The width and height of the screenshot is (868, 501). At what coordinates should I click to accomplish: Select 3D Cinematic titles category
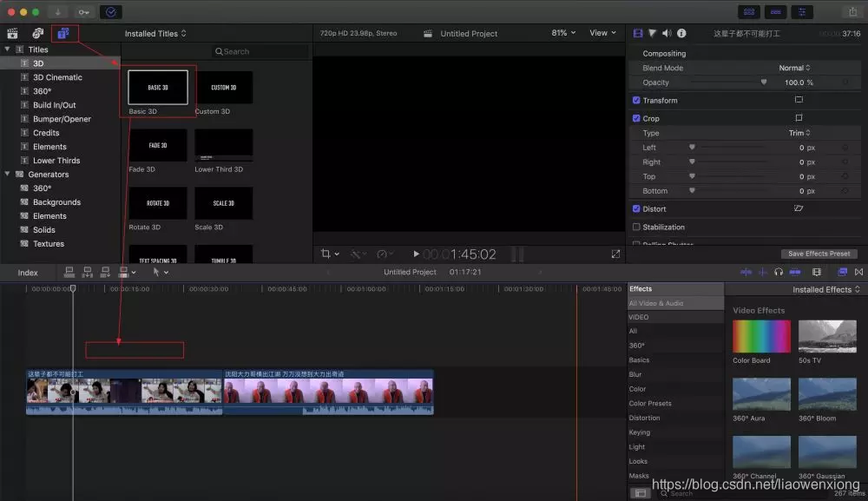pos(57,77)
